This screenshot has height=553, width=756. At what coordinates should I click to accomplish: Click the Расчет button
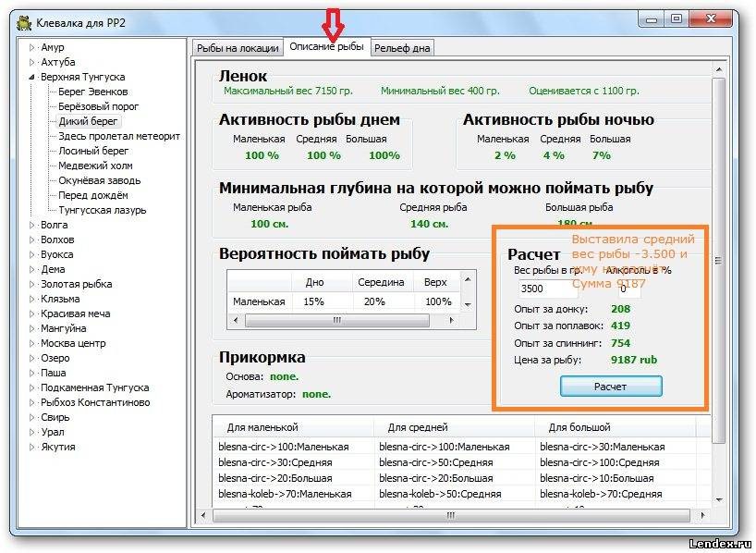pyautogui.click(x=611, y=387)
